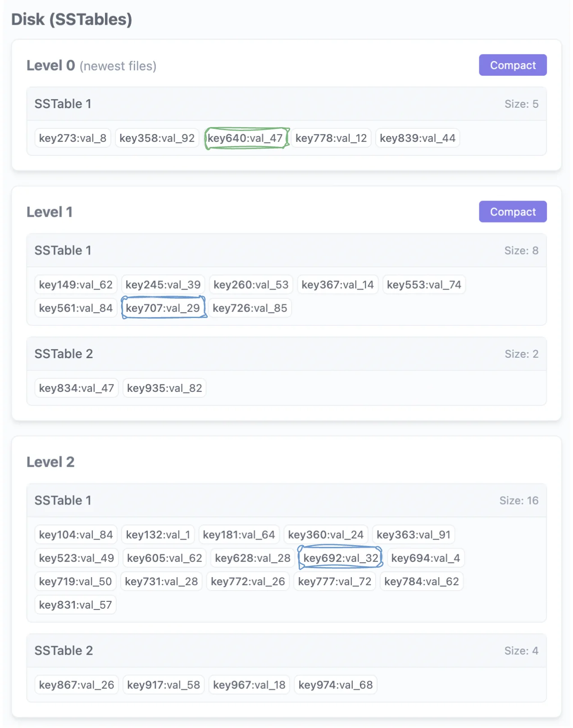Select the key935:val_82 chip
573x728 pixels.
164,388
